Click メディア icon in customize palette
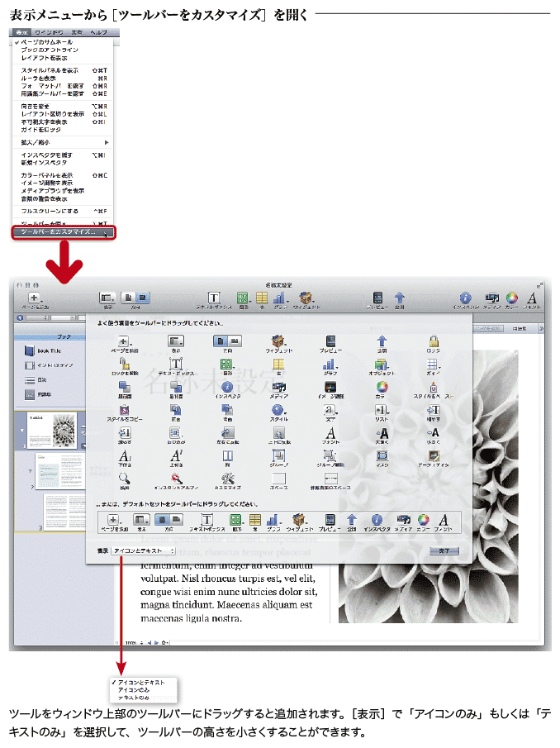Viewport: 560px width, 748px height. tap(279, 387)
